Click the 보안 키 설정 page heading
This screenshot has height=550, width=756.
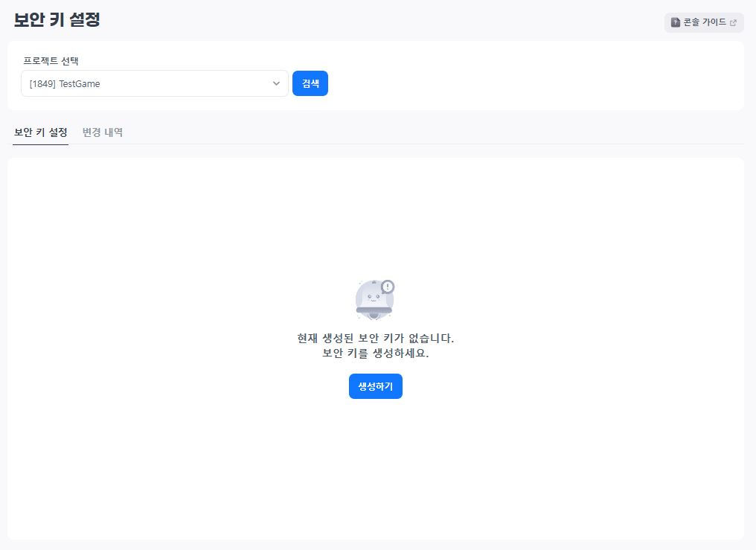click(57, 20)
